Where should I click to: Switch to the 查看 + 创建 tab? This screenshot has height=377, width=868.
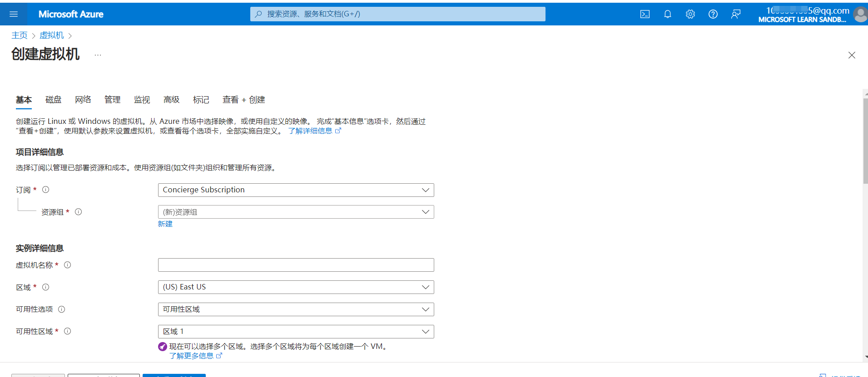243,100
